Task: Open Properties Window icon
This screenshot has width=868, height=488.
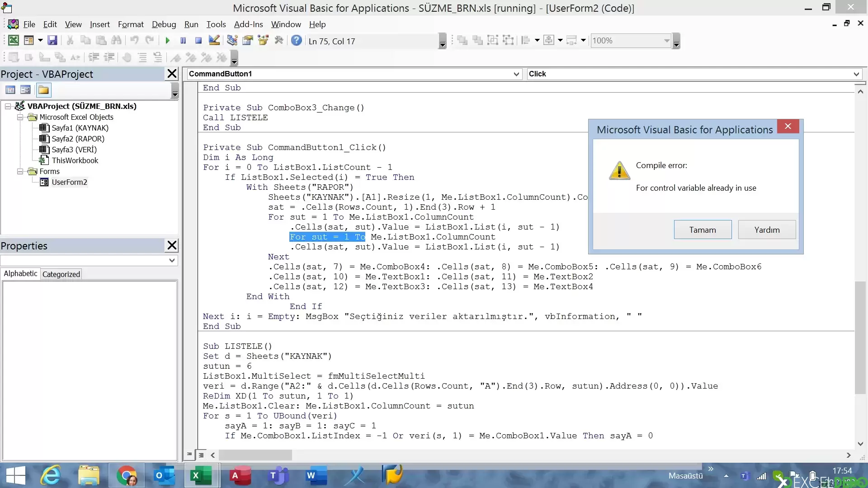Action: [x=248, y=41]
